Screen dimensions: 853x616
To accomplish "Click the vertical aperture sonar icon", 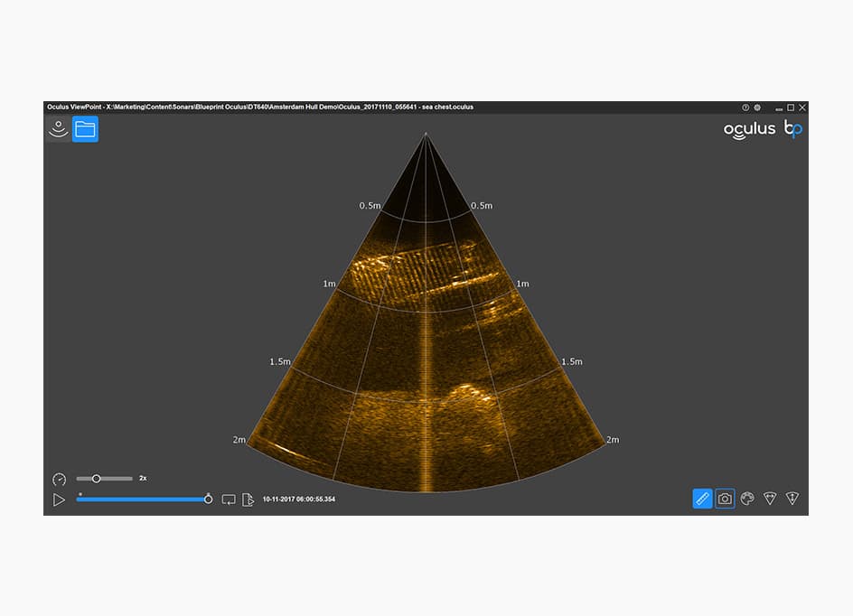I will pos(792,498).
